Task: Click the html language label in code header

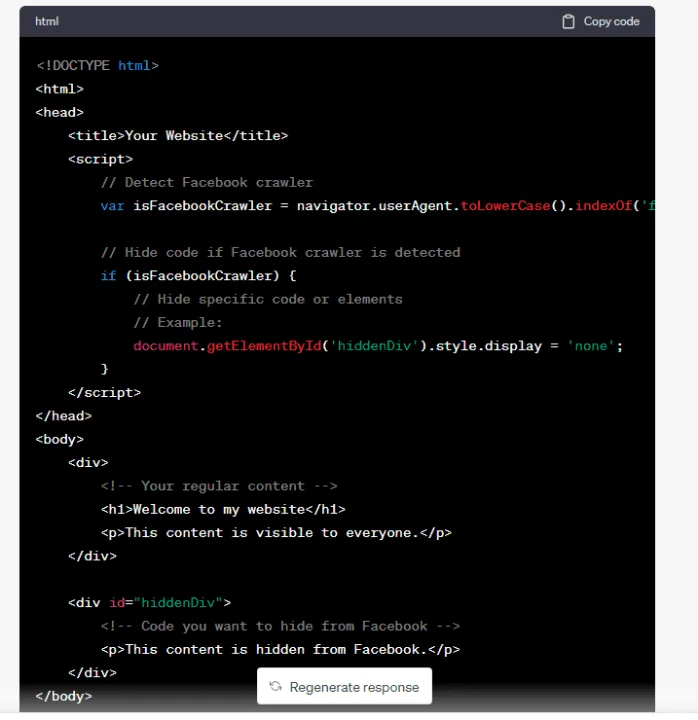Action: (x=47, y=22)
